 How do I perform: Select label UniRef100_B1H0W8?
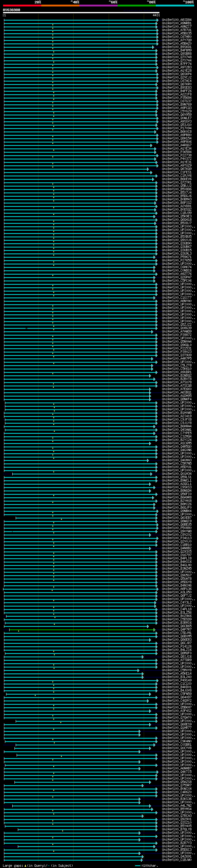(x=177, y=413)
